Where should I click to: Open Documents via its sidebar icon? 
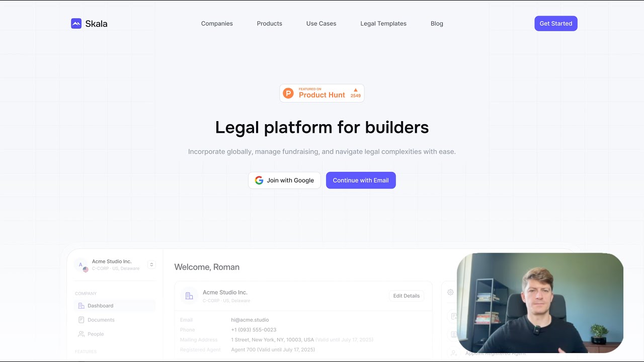tap(82, 320)
